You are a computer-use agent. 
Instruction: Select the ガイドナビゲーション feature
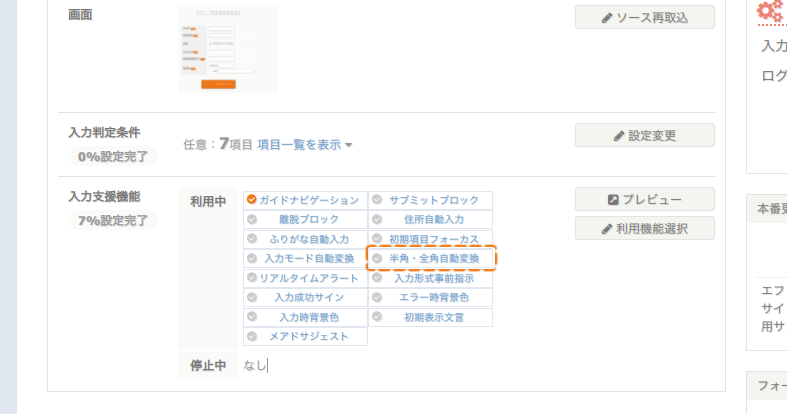tap(305, 200)
